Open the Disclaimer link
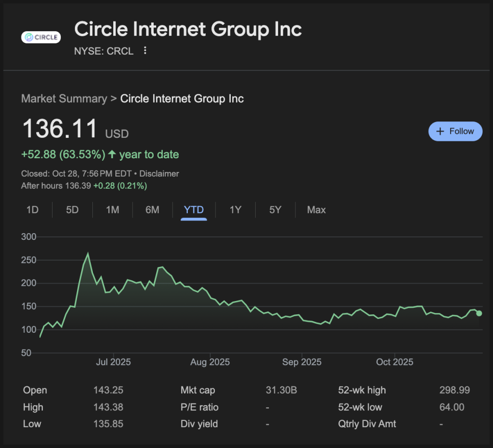The width and height of the screenshot is (493, 448). pos(159,173)
